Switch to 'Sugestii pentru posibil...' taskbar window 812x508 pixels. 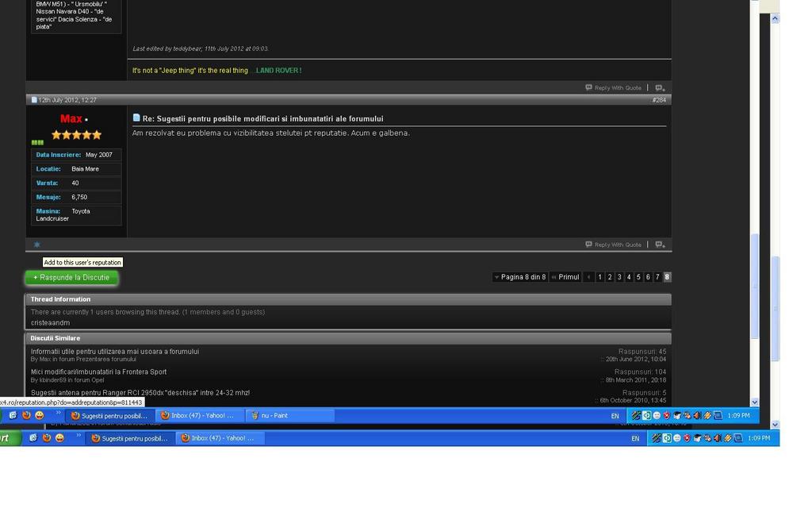(130, 438)
